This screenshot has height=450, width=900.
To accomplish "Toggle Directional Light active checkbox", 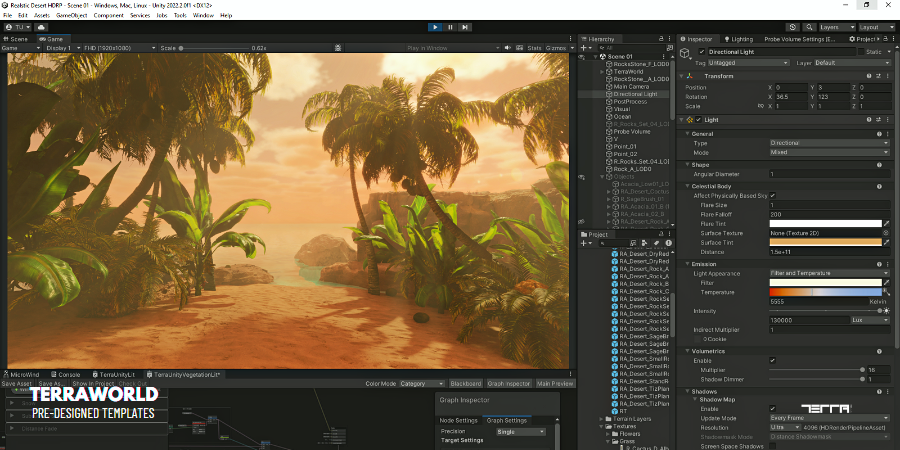I will coord(701,52).
